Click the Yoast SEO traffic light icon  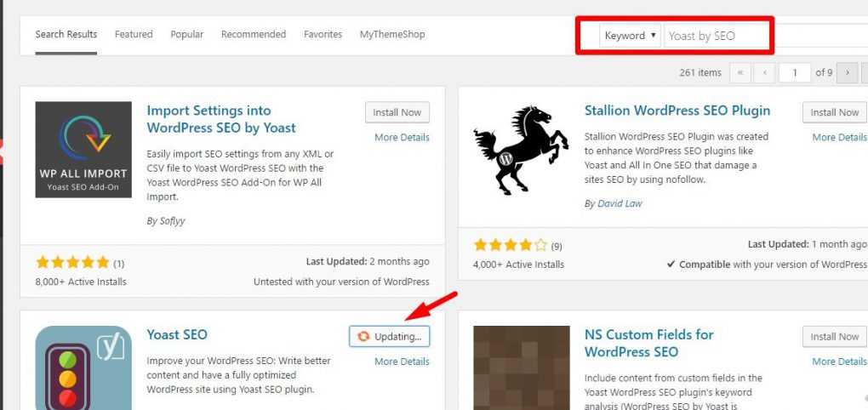(x=83, y=368)
